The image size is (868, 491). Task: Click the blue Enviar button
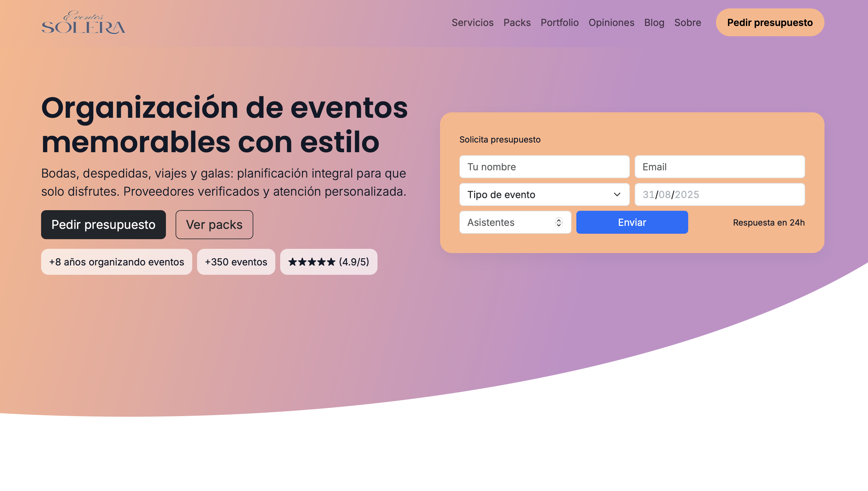632,222
